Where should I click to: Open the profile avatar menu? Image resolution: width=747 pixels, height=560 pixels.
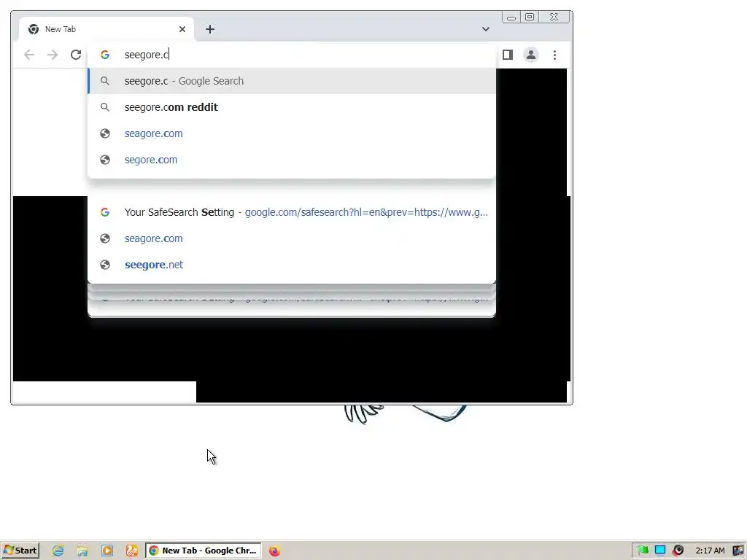(531, 55)
